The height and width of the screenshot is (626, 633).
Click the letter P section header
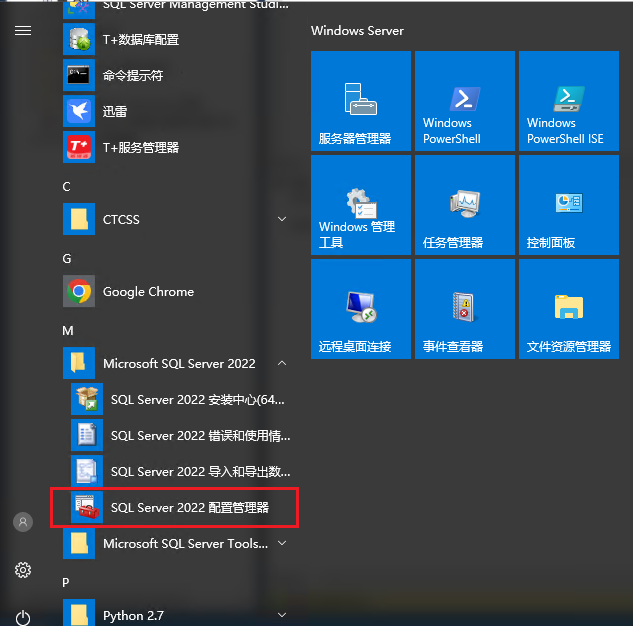point(66,582)
